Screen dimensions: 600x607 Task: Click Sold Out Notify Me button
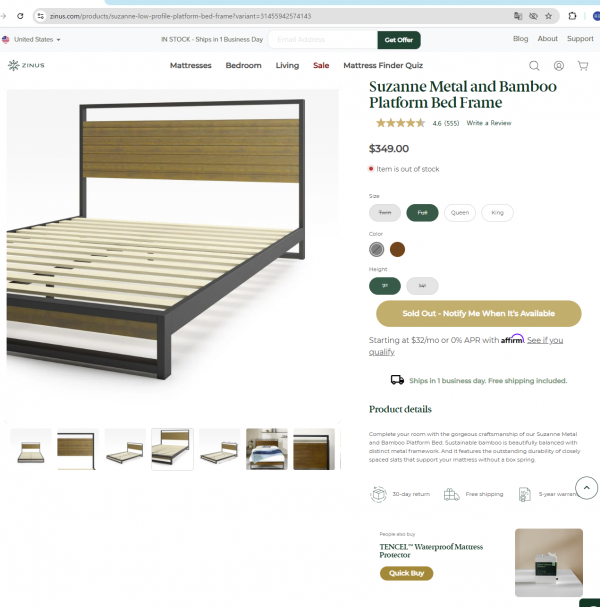point(478,314)
